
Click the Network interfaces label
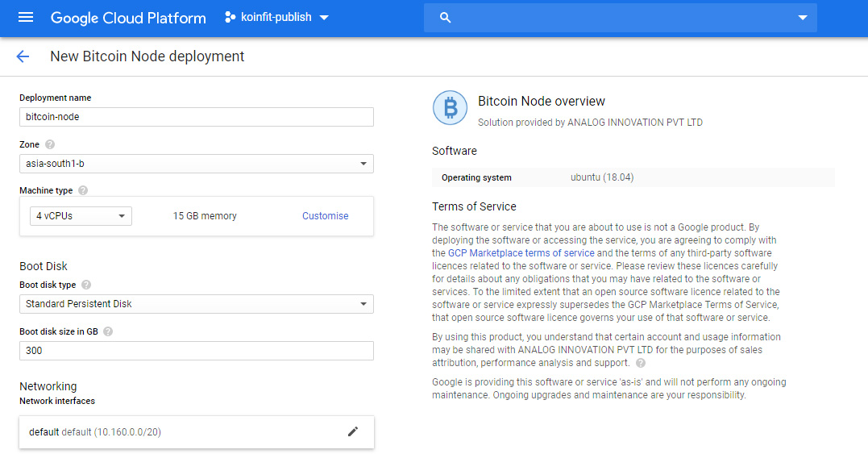[57, 401]
